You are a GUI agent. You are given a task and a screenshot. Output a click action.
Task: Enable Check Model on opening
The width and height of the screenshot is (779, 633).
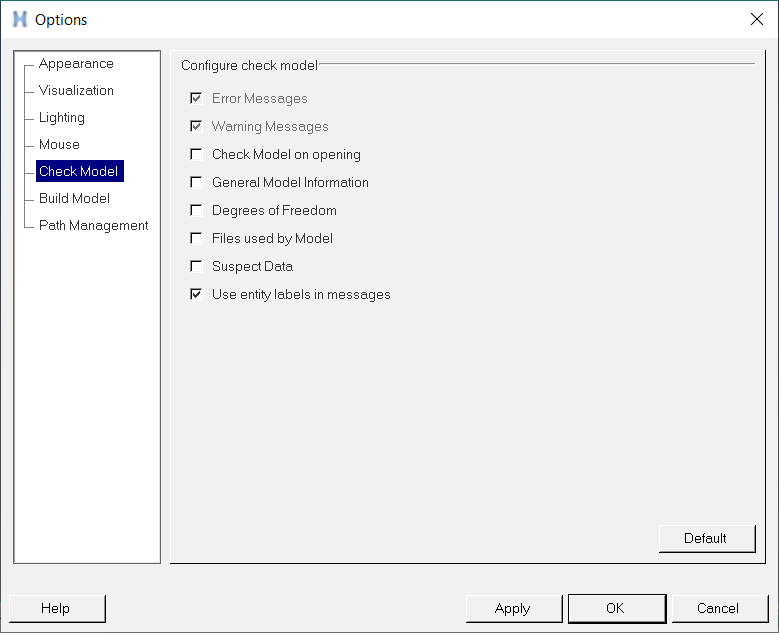click(x=197, y=155)
